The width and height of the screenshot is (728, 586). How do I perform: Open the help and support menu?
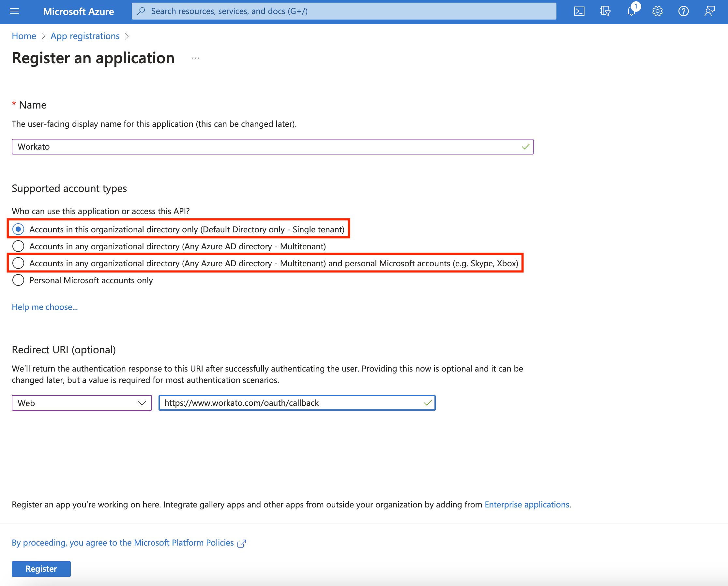(683, 11)
